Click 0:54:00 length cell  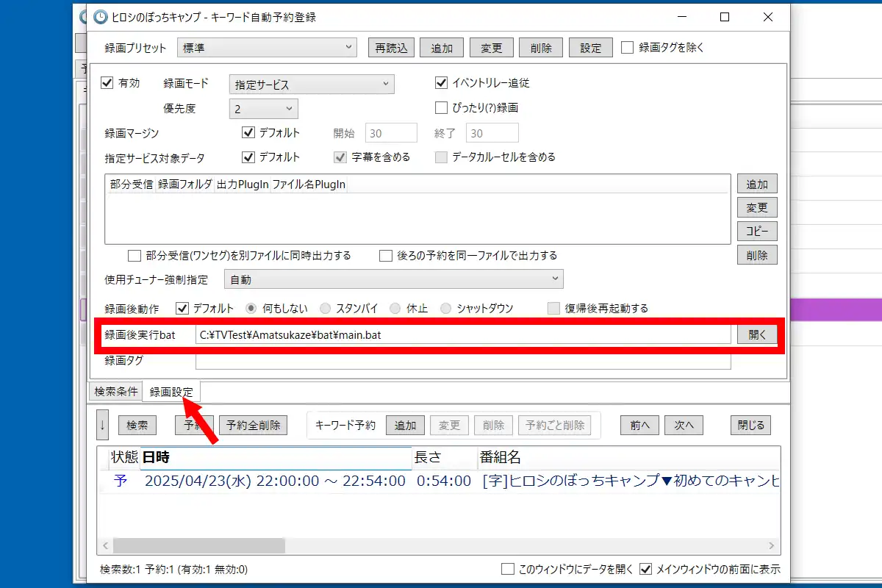[x=444, y=481]
